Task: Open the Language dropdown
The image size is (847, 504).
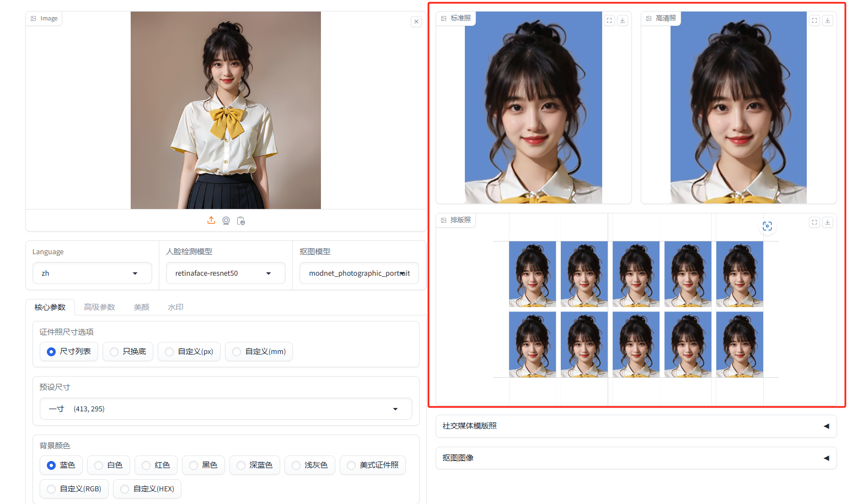Action: [92, 273]
